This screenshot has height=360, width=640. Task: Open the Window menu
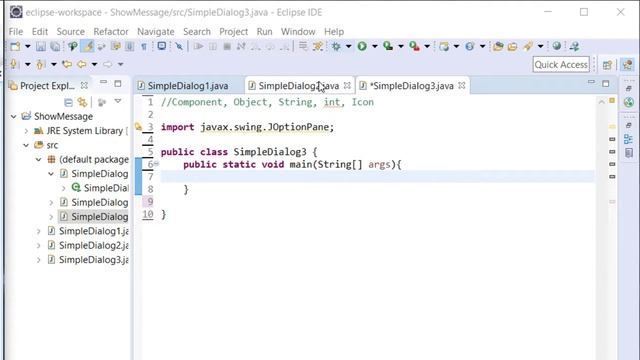(298, 31)
